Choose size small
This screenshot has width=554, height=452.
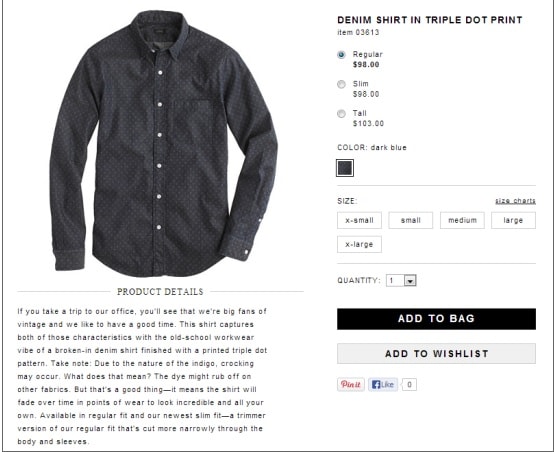[411, 220]
